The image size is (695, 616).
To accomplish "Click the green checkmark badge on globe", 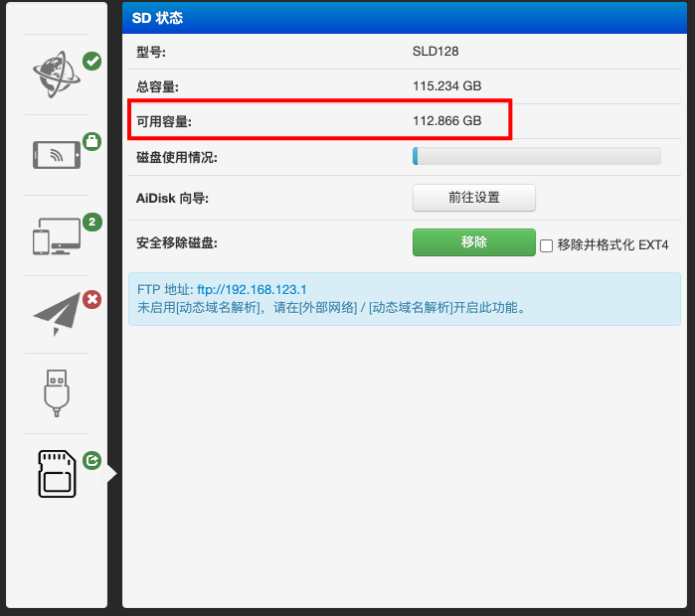I will [x=91, y=62].
